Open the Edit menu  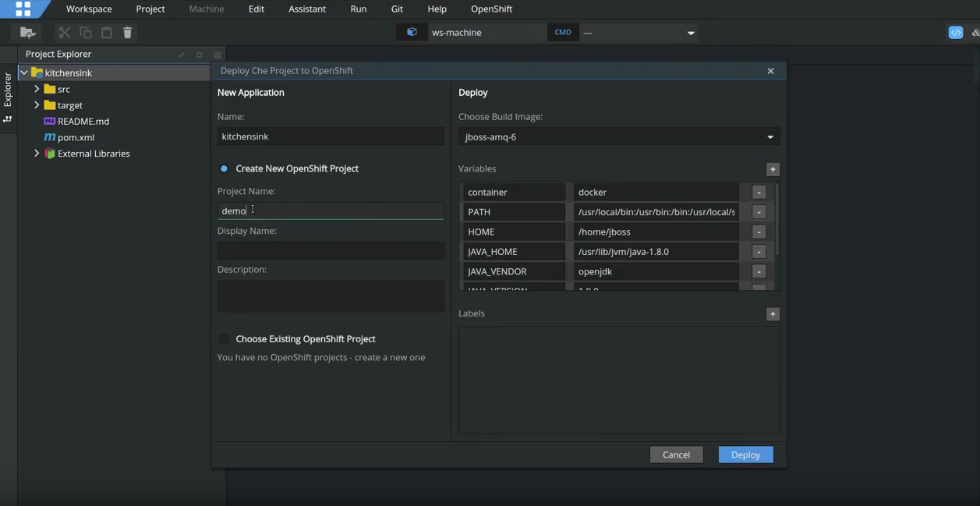click(256, 9)
